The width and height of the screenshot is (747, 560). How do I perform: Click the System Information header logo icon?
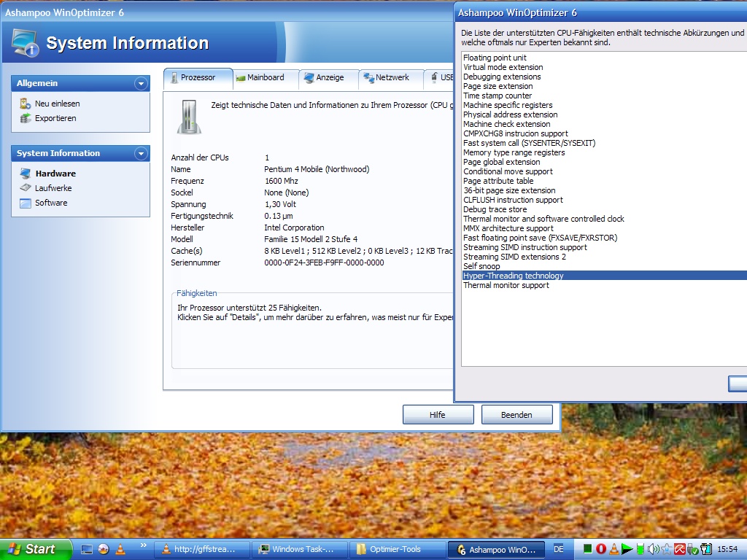26,44
